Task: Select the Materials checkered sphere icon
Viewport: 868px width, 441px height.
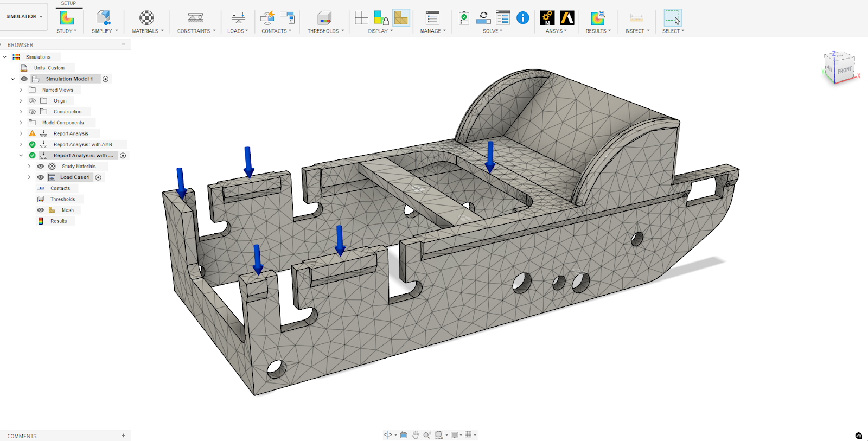Action: [146, 18]
